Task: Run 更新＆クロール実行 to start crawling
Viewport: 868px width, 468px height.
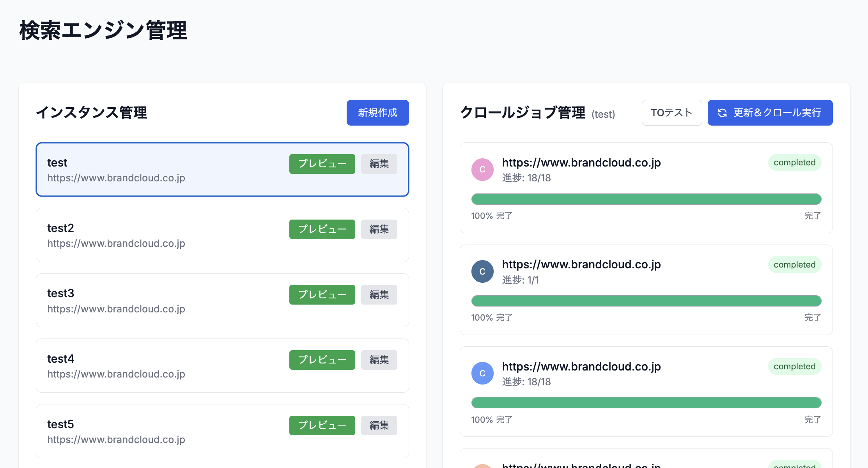Action: 770,113
